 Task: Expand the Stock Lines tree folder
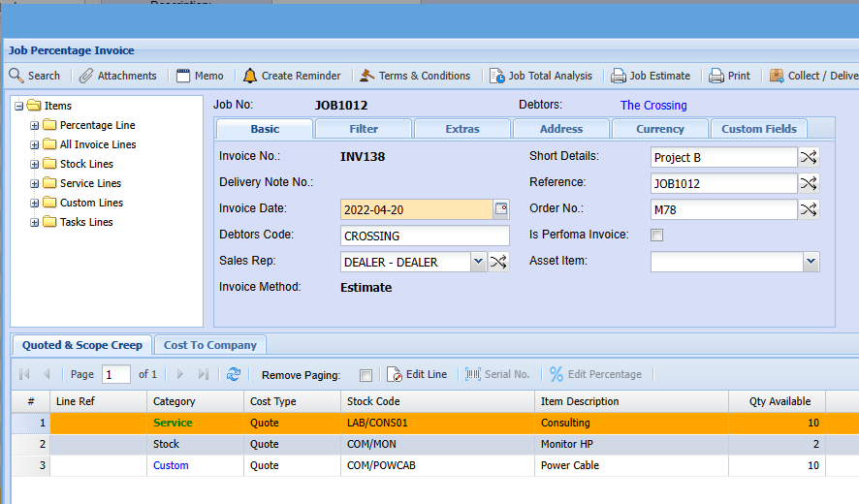(x=35, y=164)
